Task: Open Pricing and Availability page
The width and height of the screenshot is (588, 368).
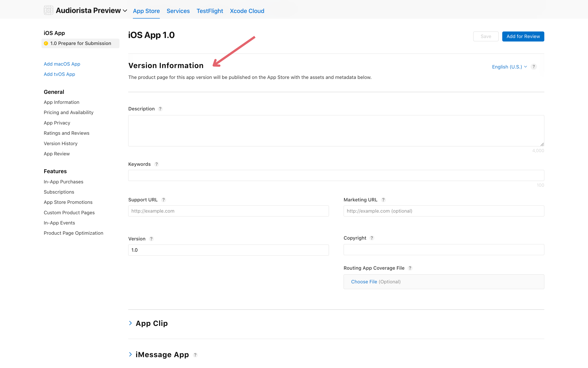Action: 69,112
